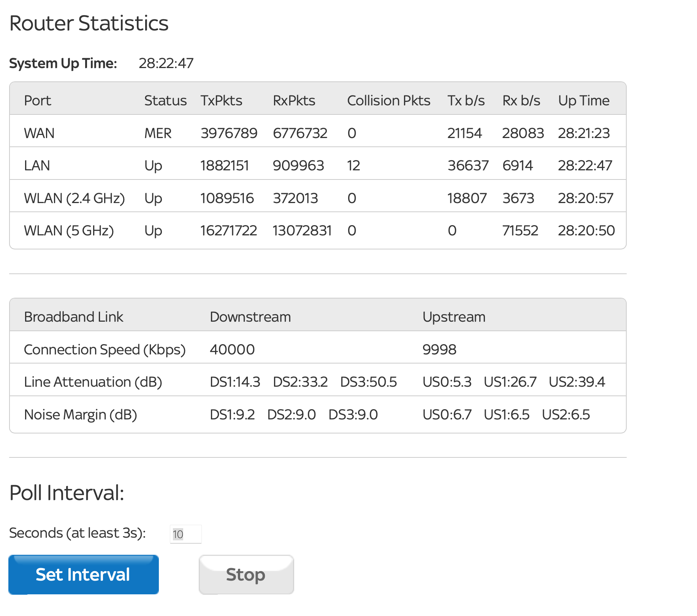Click the downstream connection speed 40000
Screen dimensions: 697x616
232,349
